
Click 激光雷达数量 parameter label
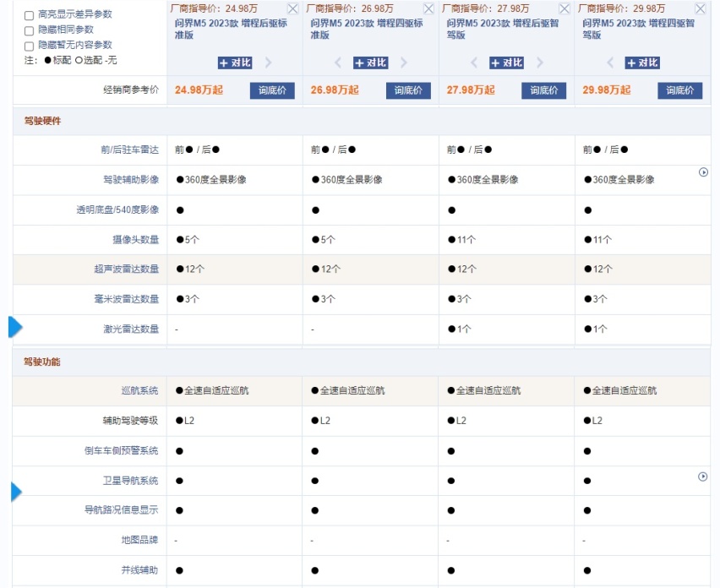pyautogui.click(x=131, y=329)
